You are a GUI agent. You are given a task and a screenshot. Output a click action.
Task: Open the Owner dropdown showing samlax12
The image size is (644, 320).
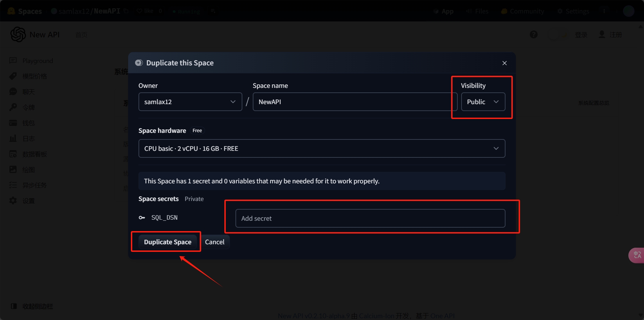click(190, 102)
